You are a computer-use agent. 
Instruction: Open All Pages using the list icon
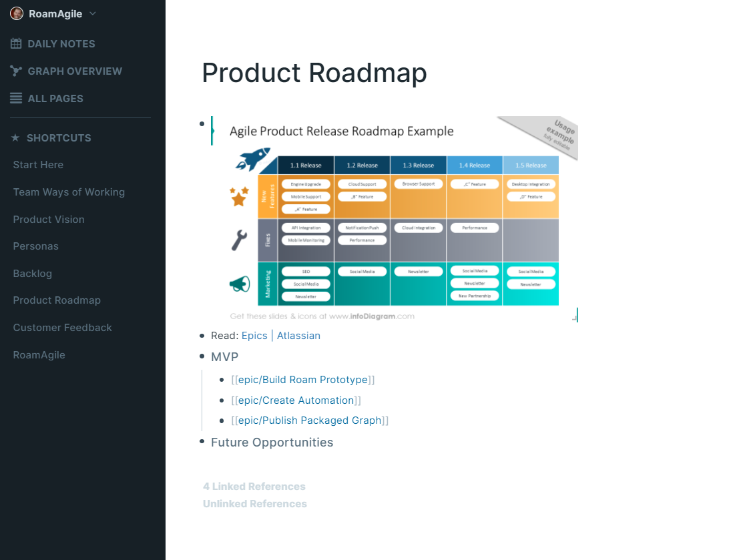15,97
